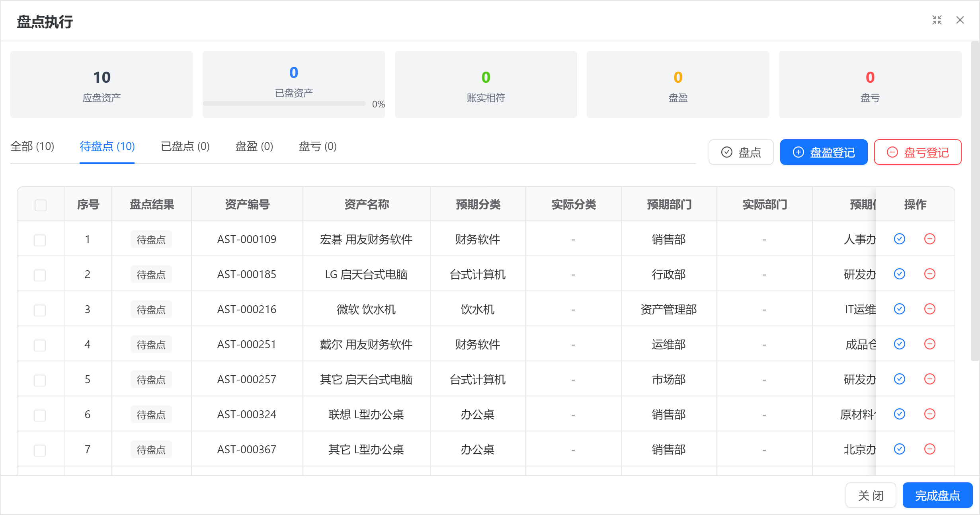The width and height of the screenshot is (980, 515).
Task: Click the 已盘资产 progress bar
Action: (284, 103)
